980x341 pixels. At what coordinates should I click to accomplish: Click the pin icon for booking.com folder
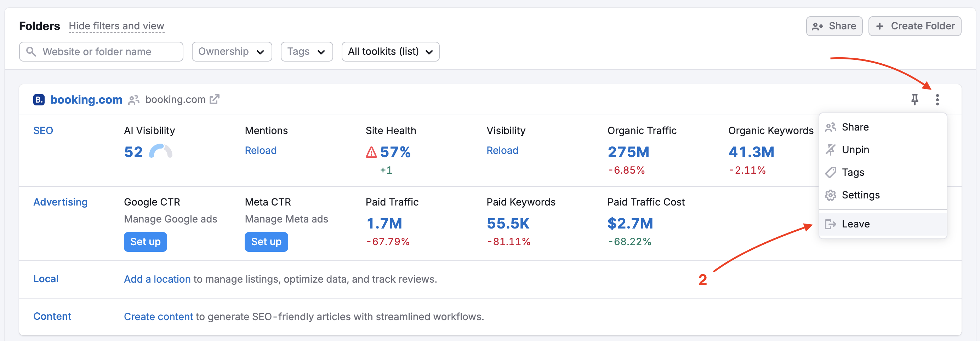915,100
